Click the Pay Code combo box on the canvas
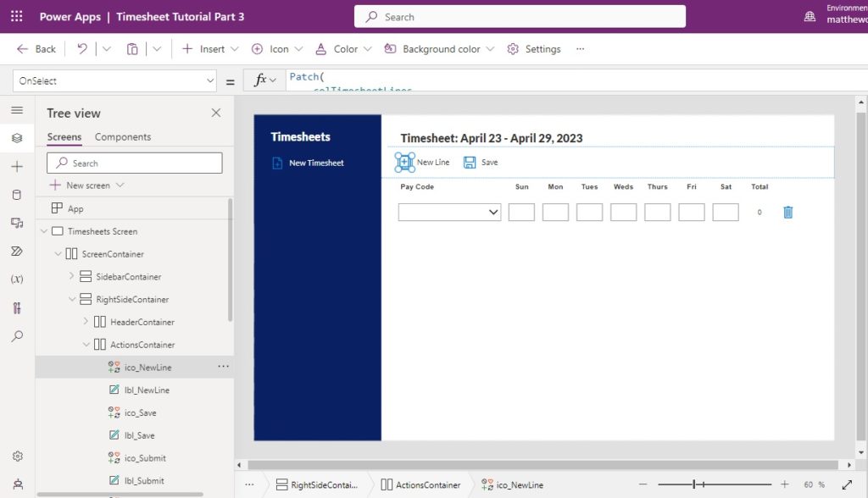The image size is (868, 498). click(449, 211)
